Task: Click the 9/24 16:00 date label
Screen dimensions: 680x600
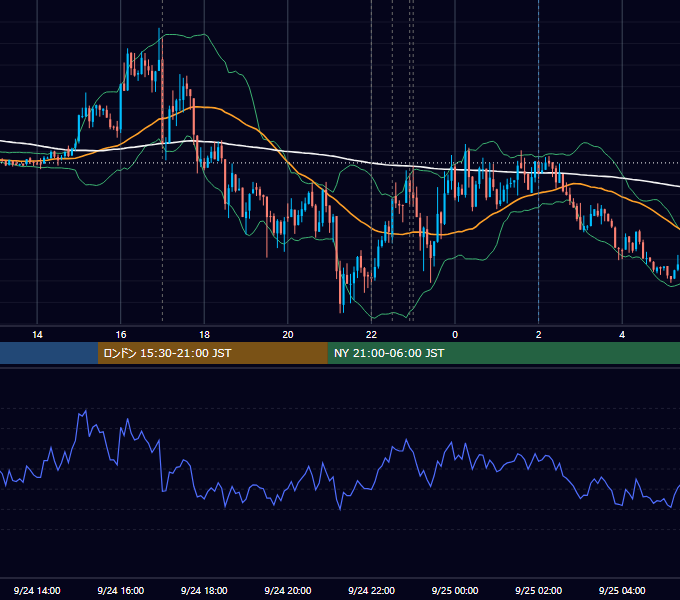Action: point(121,590)
